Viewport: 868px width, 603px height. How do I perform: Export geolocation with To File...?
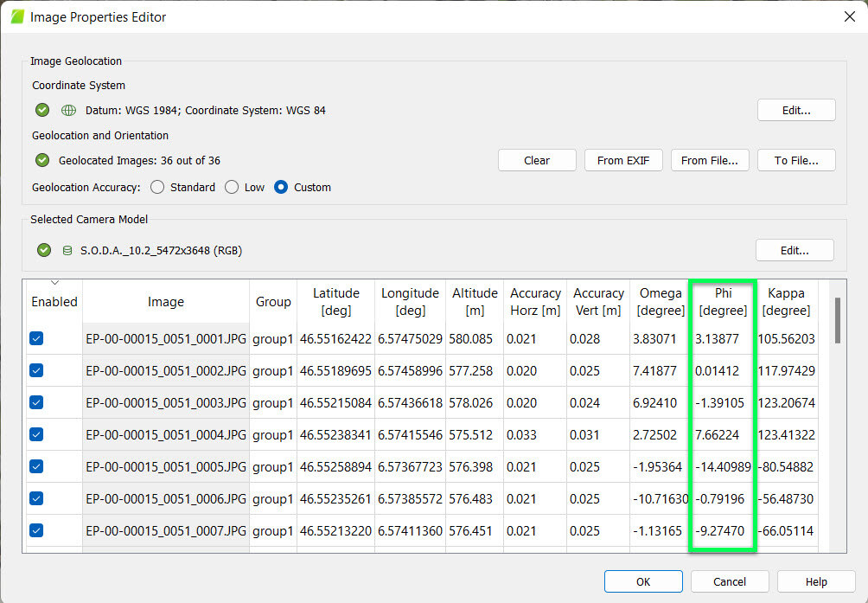click(795, 160)
